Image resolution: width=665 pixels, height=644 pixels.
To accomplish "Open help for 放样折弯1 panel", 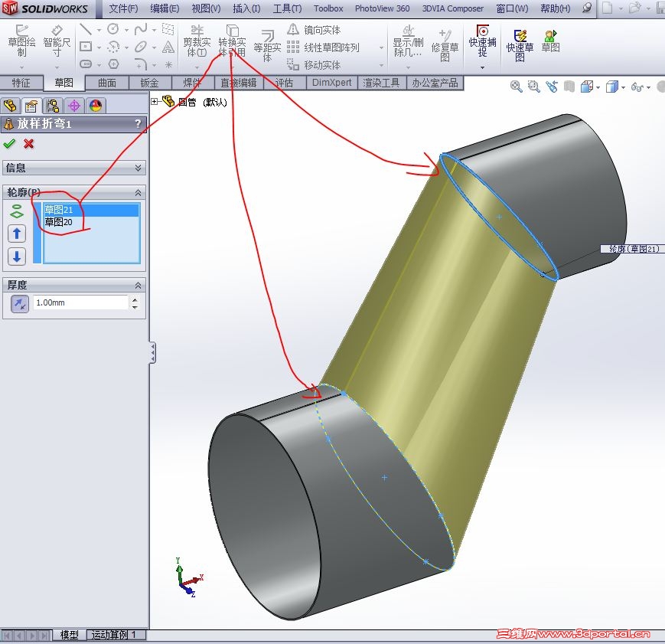I will [x=138, y=123].
